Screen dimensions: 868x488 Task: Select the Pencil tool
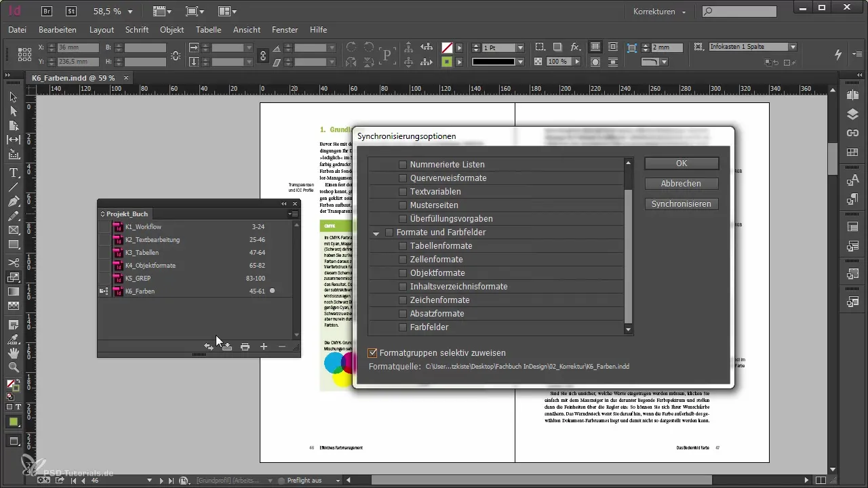(x=13, y=216)
